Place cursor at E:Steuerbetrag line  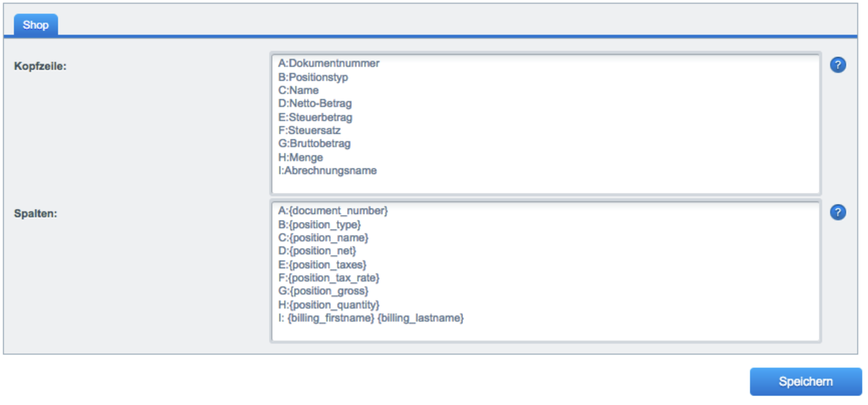pos(315,117)
